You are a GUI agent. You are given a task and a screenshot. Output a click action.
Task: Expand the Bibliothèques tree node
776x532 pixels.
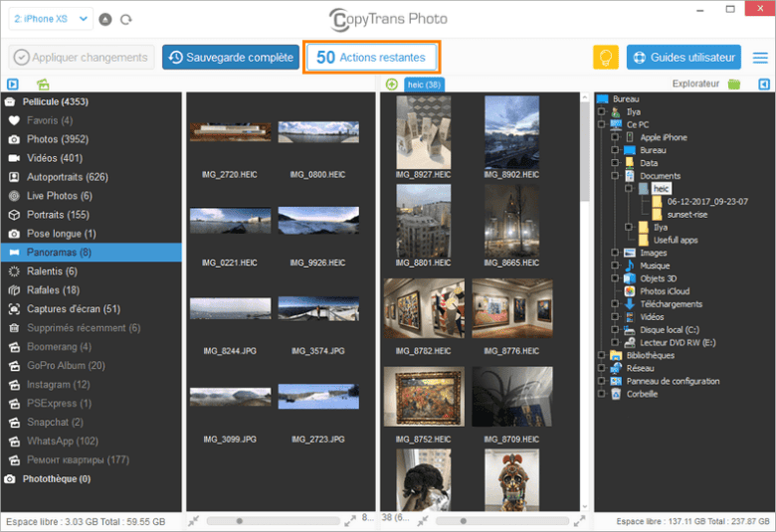603,355
